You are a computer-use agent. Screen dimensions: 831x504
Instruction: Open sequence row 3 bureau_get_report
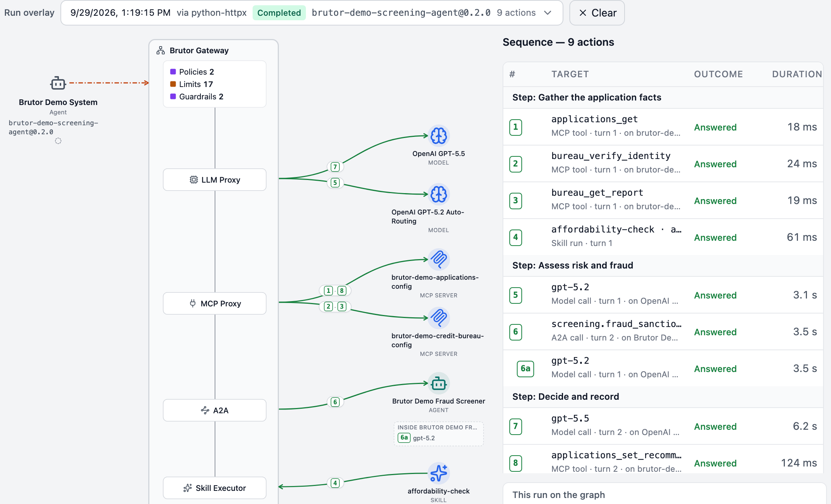[663, 200]
